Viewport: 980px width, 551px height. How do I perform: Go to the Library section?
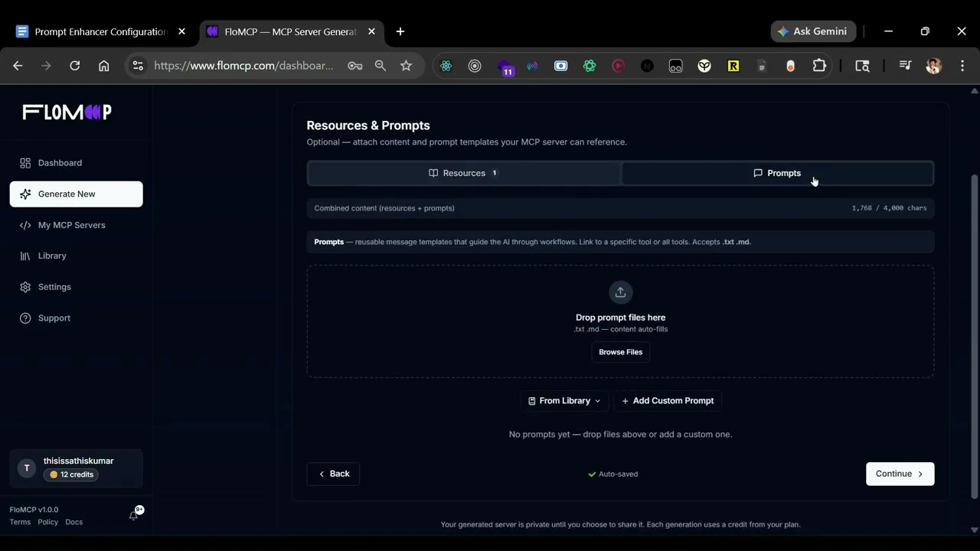pos(76,256)
